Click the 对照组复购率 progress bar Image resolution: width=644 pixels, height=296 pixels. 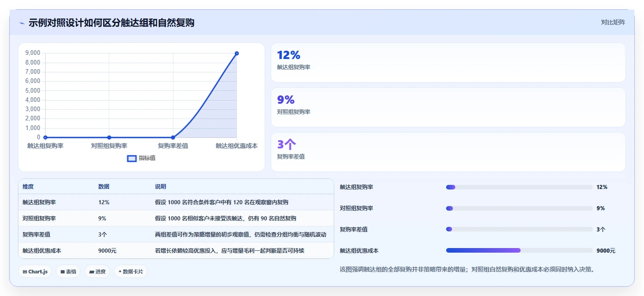[x=519, y=208]
